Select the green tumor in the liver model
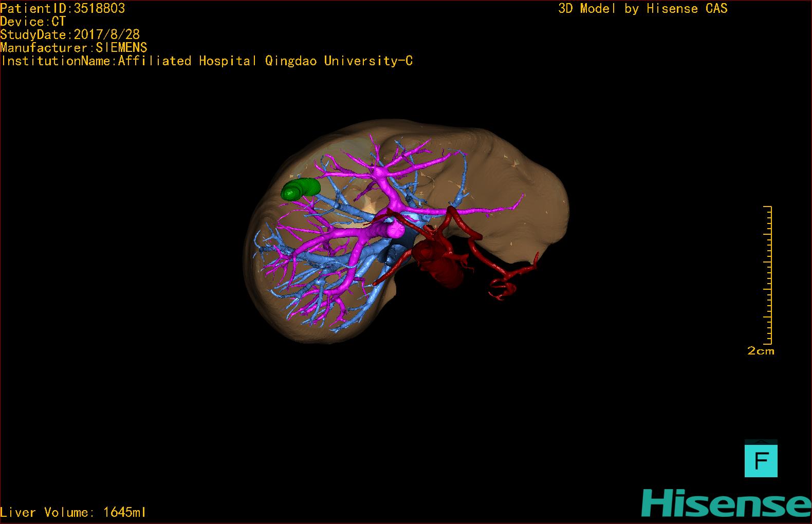This screenshot has width=812, height=524. pos(301,189)
